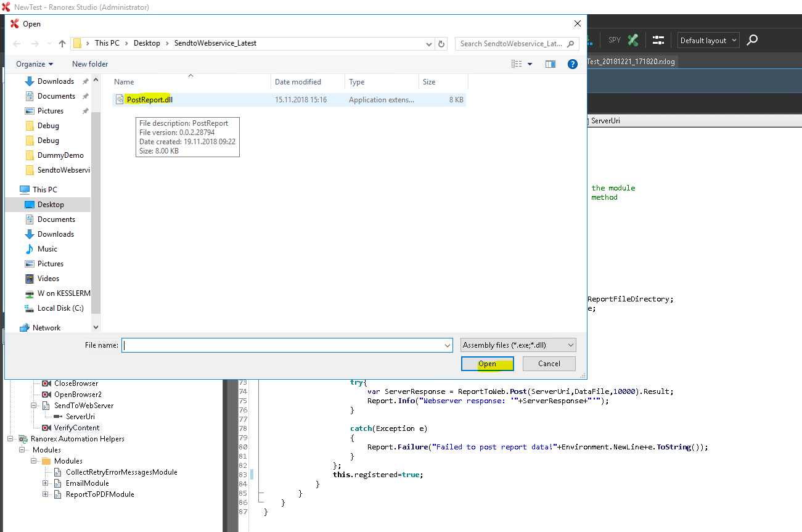Screen dimensions: 802x532
Task: Click the Open button
Action: [487, 364]
